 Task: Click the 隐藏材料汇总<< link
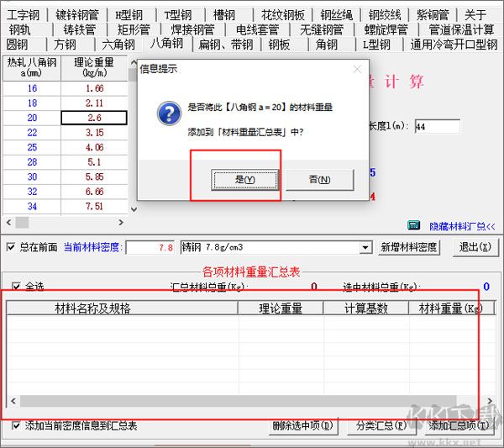[462, 226]
